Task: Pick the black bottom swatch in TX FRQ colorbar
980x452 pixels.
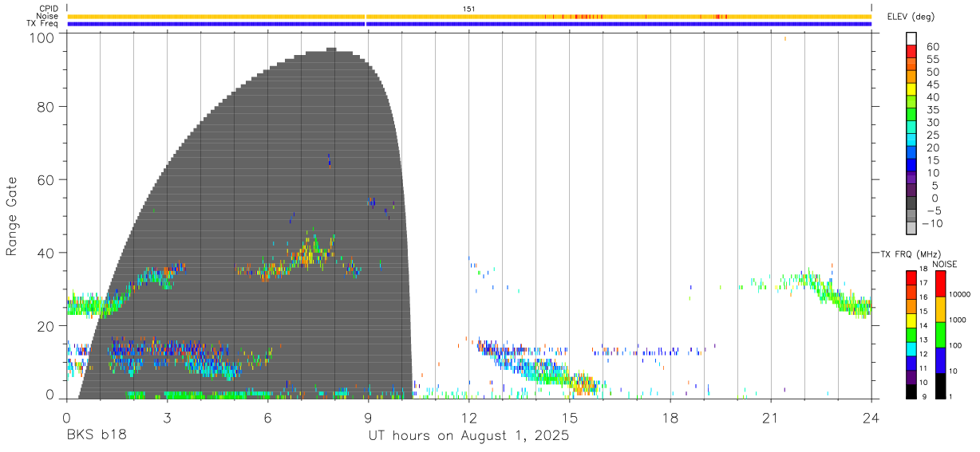Action: click(912, 391)
